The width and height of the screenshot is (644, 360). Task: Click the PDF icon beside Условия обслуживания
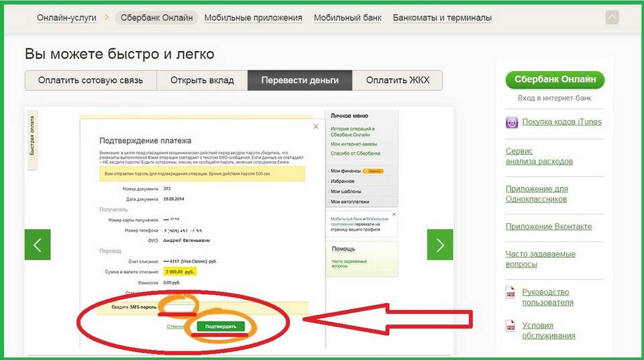pos(510,326)
